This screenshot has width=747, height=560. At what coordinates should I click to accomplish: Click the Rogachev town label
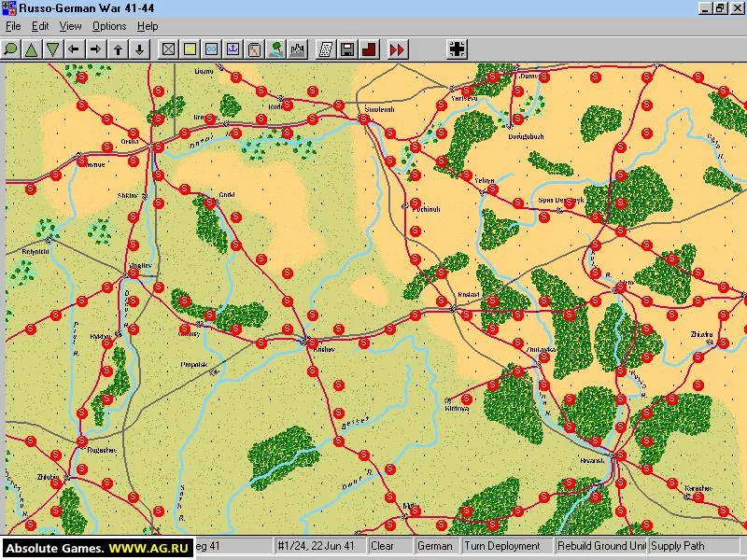tap(102, 450)
